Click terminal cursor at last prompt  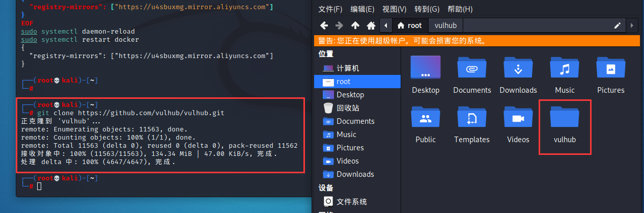click(x=39, y=187)
